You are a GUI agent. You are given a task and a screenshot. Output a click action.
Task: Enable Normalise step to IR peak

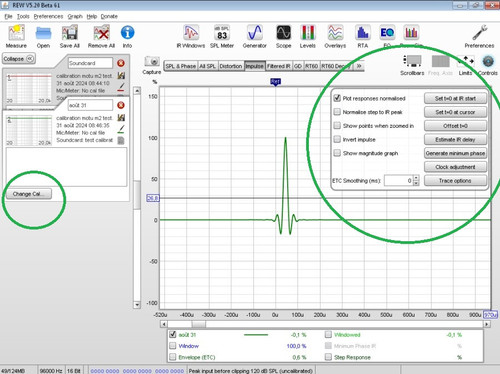point(337,112)
